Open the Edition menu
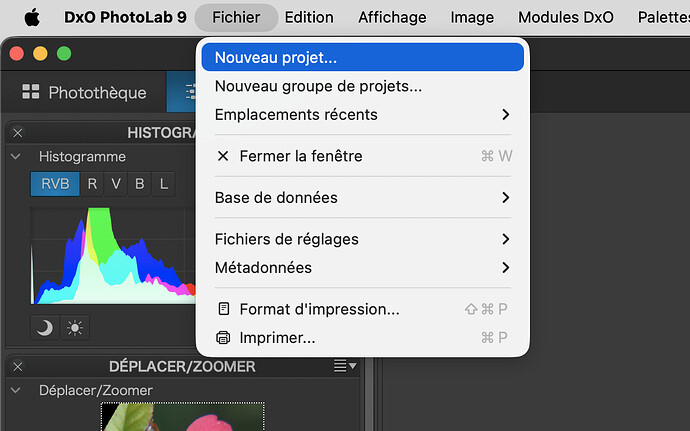Screen dimensions: 690x431 (x=309, y=18)
